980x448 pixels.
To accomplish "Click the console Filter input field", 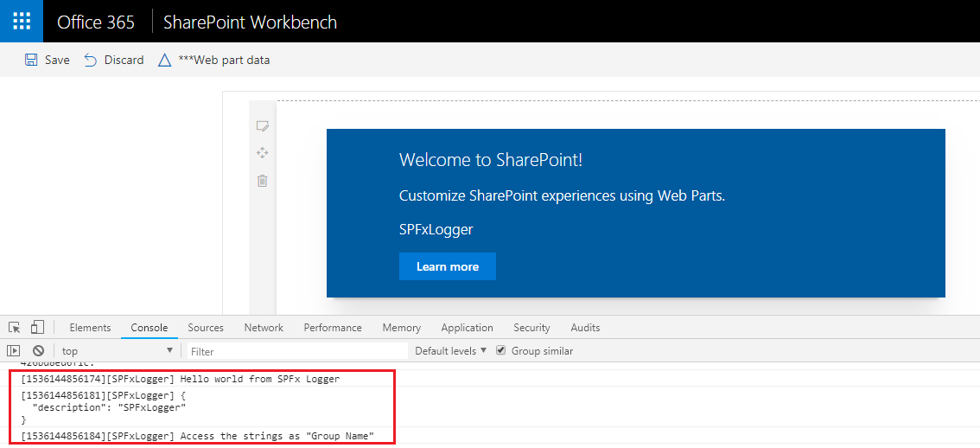I will click(297, 351).
